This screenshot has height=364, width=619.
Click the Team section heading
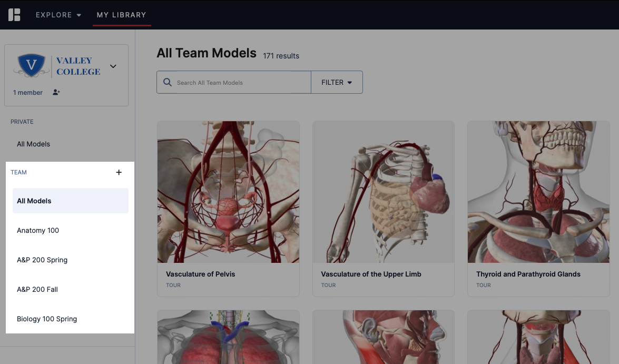click(18, 172)
